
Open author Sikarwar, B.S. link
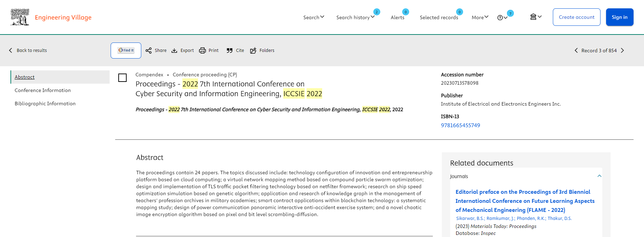pyautogui.click(x=470, y=219)
